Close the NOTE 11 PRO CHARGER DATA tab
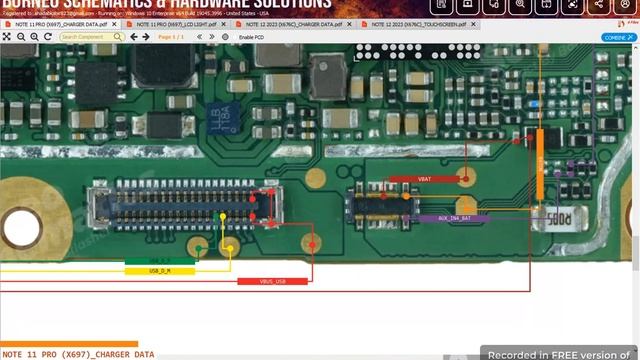 (x=114, y=24)
